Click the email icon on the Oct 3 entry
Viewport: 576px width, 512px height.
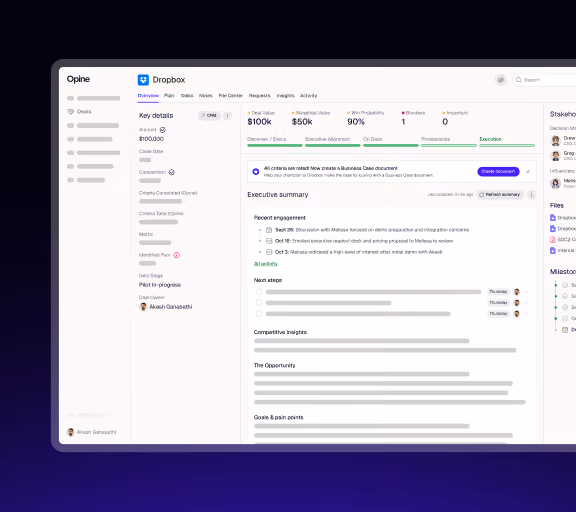point(269,252)
